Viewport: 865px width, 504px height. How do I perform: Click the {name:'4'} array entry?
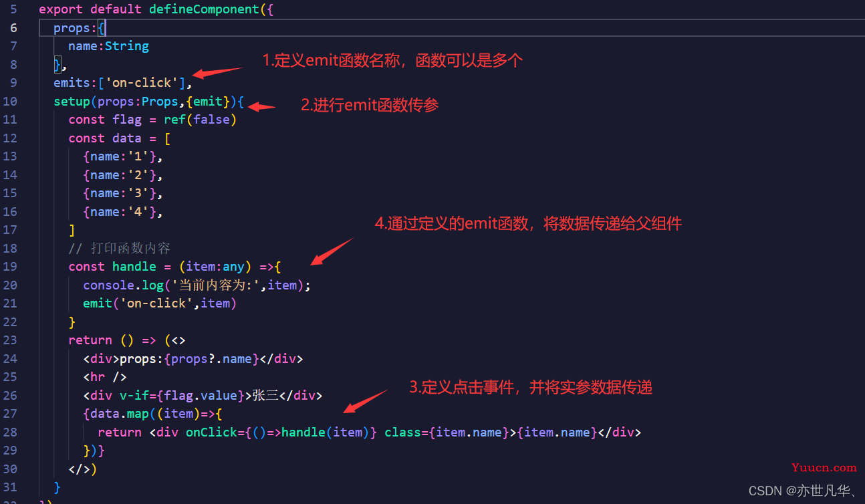(x=120, y=212)
